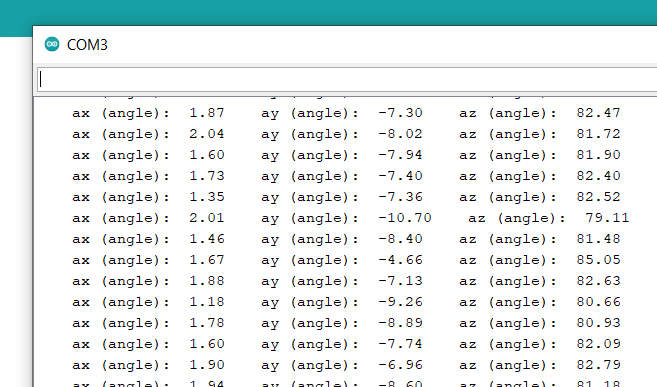
Task: Select the ay value -4.66
Action: coord(400,260)
